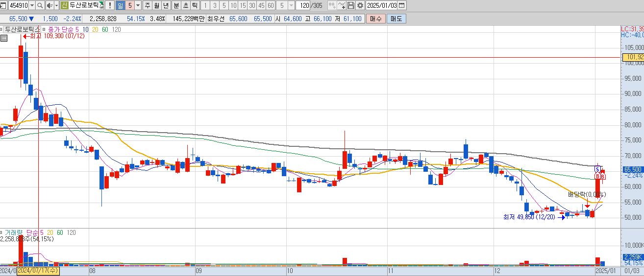Click the date field 2025/01/03
This screenshot has height=276, width=644.
coord(382,6)
